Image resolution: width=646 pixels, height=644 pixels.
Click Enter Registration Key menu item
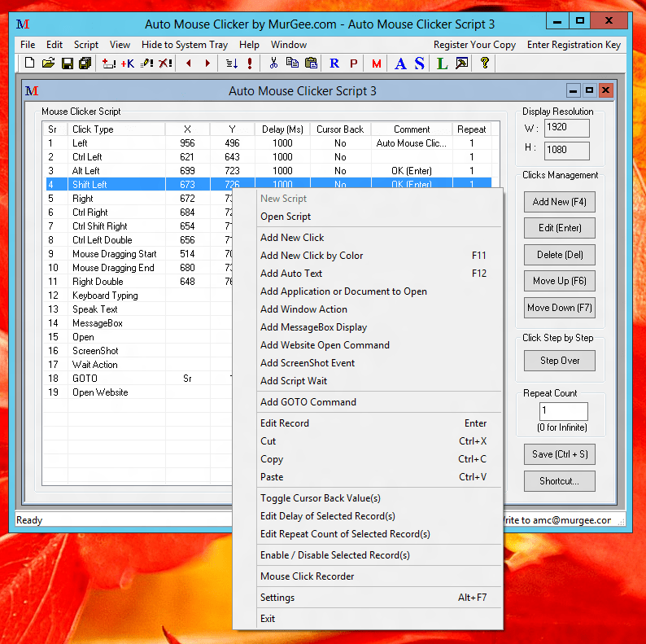coord(574,45)
